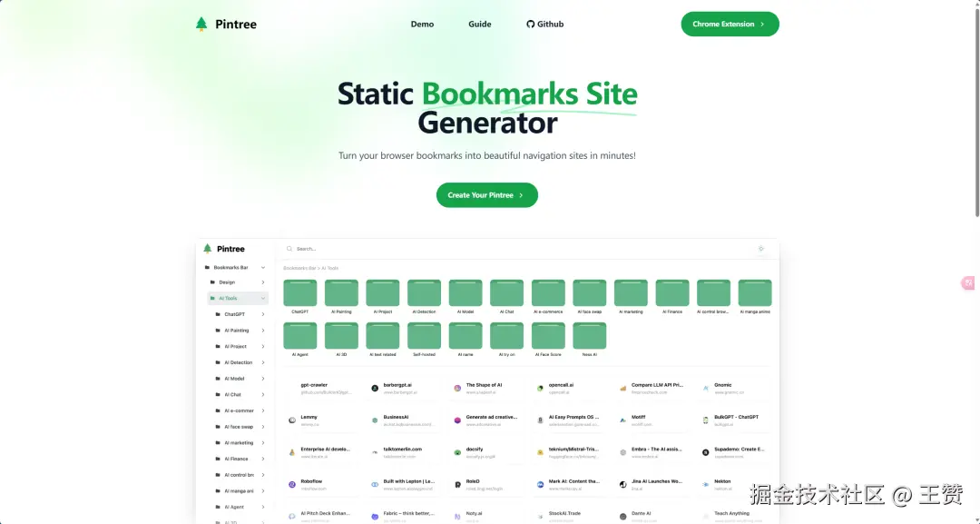Open the BusinessAI bookmark card
The width and height of the screenshot is (980, 524).
[403, 420]
